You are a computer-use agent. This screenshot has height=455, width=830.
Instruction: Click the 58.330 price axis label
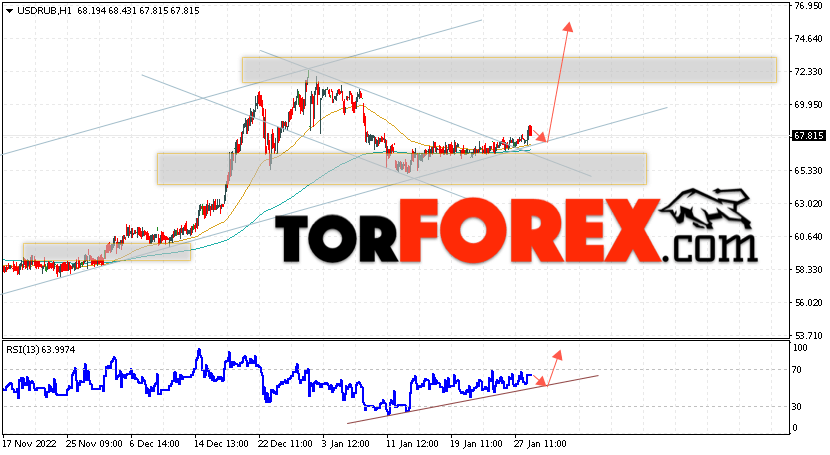pos(808,269)
